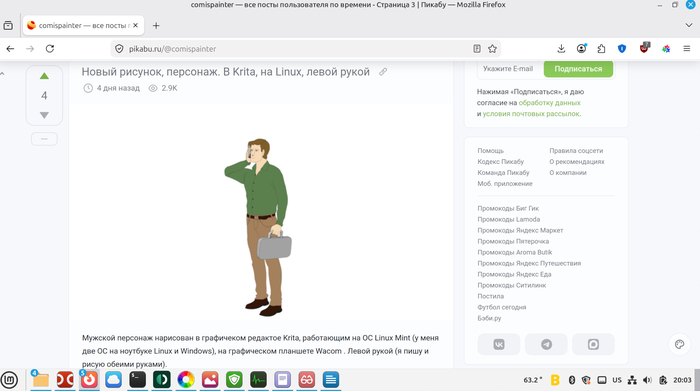Select the comispainter Pikabu tab
Viewport: 700px width, 391px height.
tap(83, 25)
